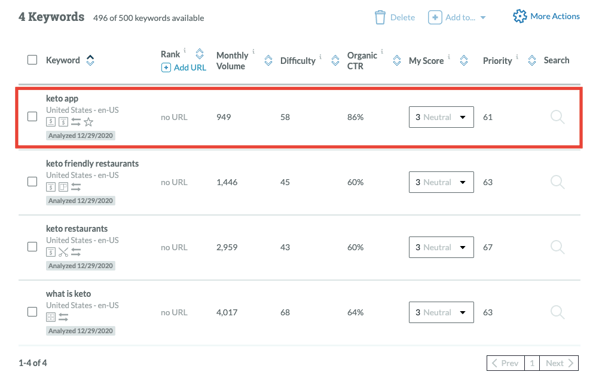Sort by My Score arrows
Image resolution: width=602 pixels, height=381 pixels.
tap(464, 60)
